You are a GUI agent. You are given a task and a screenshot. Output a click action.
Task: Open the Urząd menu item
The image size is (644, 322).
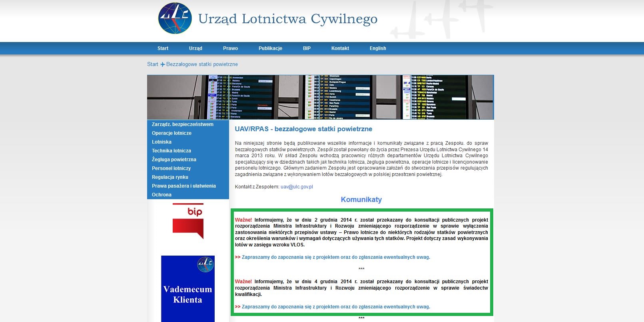tap(195, 48)
